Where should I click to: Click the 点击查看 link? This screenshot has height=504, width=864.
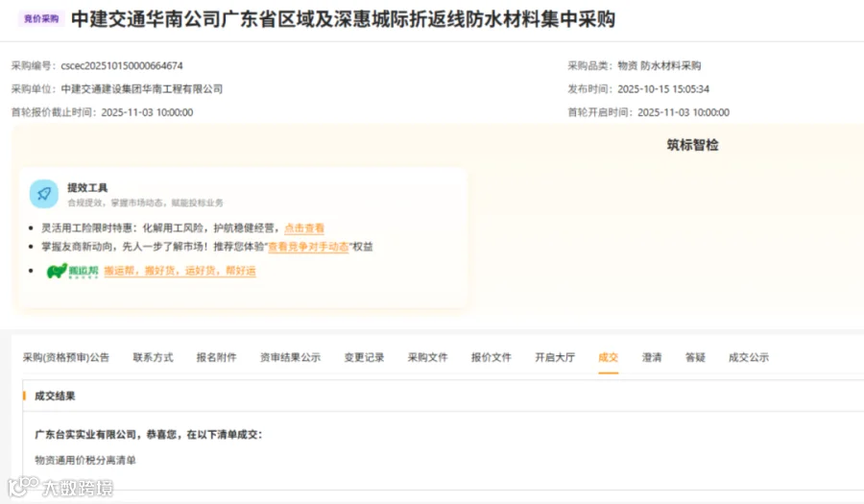click(x=304, y=228)
